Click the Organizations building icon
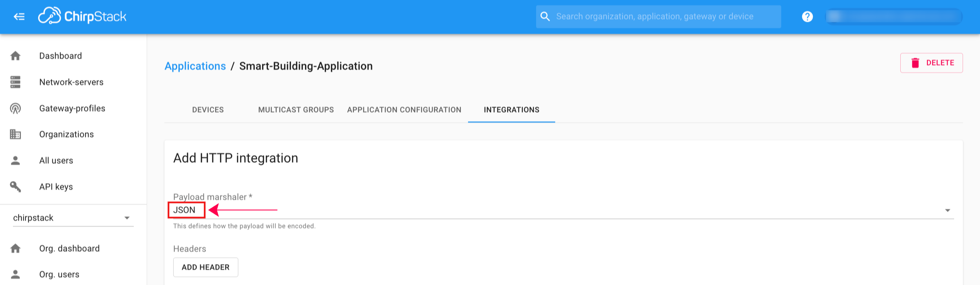The width and height of the screenshot is (980, 285). 16,134
